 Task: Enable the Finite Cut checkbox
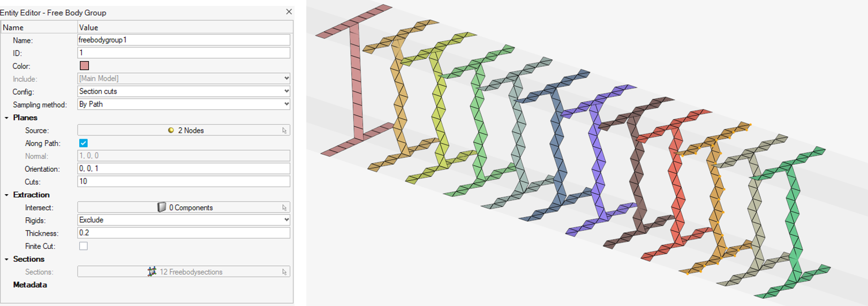(84, 246)
